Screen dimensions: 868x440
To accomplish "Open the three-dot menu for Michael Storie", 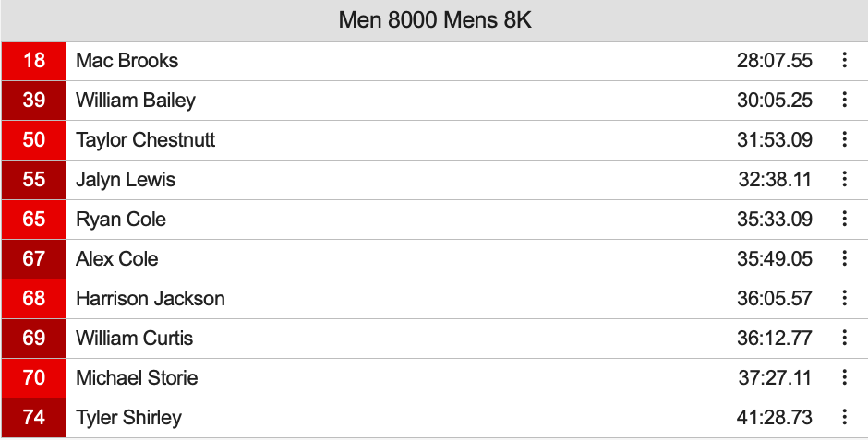I will click(x=844, y=378).
